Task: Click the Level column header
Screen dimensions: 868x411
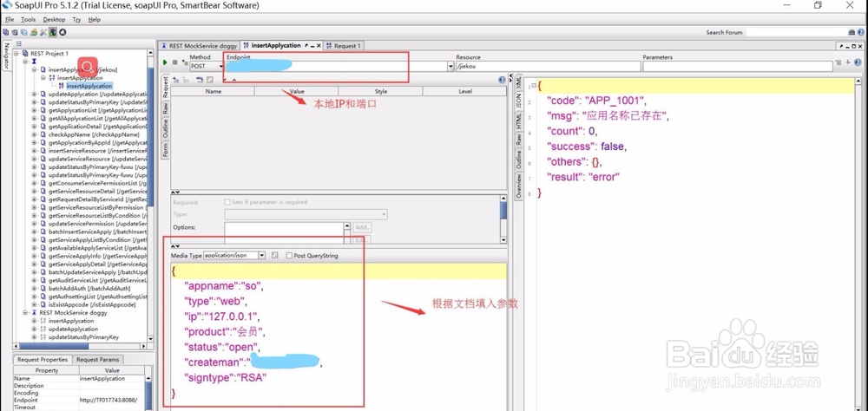Action: pyautogui.click(x=465, y=91)
